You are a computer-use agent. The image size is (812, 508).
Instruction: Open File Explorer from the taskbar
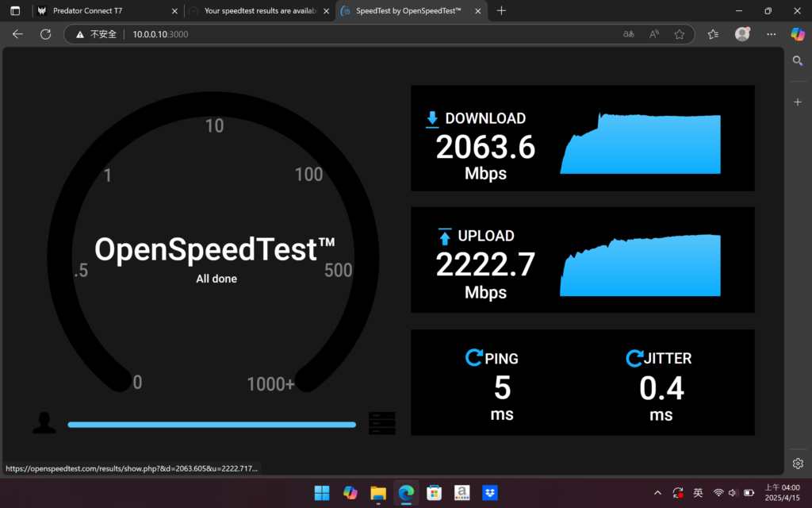point(378,492)
